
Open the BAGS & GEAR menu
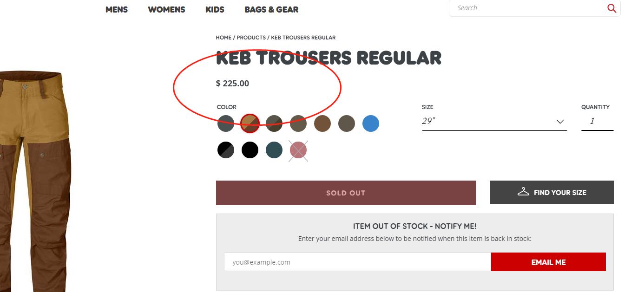click(x=271, y=9)
